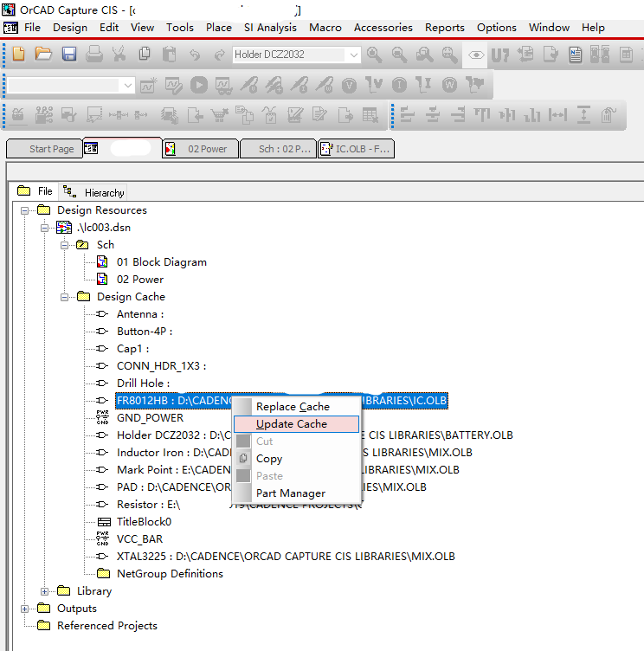Expand the Outputs folder node
This screenshot has height=651, width=644.
tap(24, 609)
